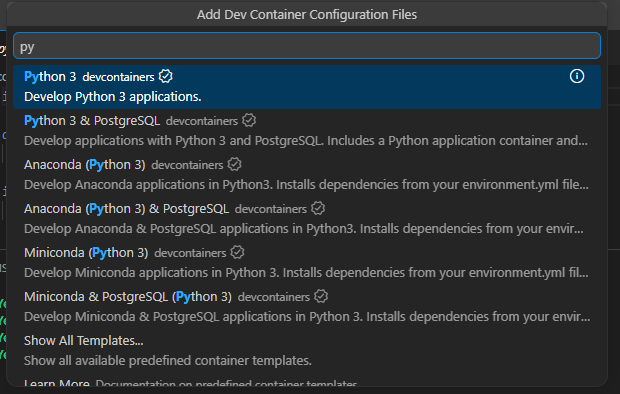
Task: Open Show All Templates option
Action: [307, 350]
